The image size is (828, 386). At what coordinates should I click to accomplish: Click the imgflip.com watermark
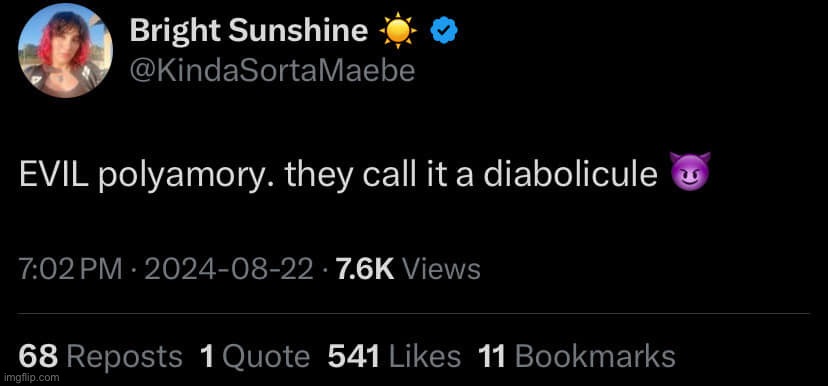point(31,378)
